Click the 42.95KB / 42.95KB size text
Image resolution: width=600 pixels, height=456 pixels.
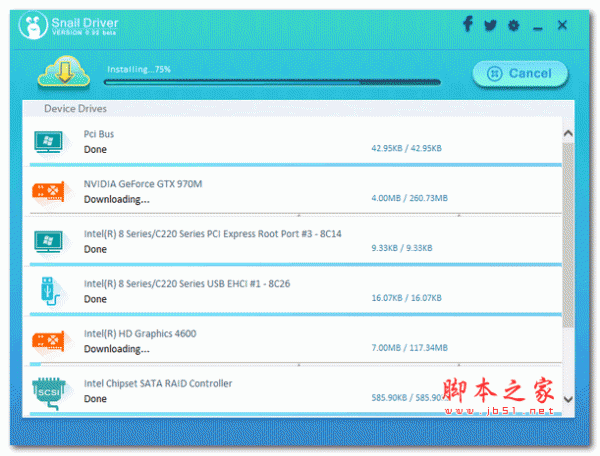tap(406, 148)
